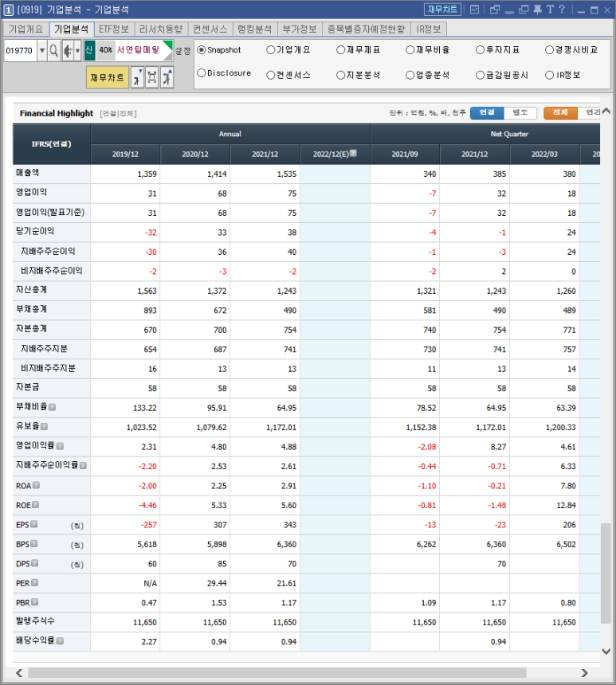This screenshot has width=616, height=685.
Task: Click help icon beside 부채비율
Action: [x=52, y=407]
